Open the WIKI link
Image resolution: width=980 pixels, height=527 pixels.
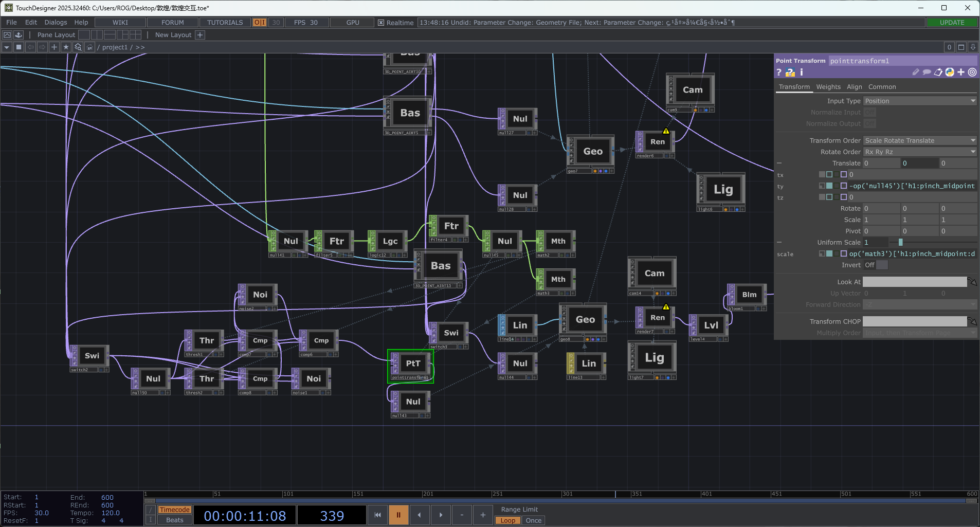[120, 23]
